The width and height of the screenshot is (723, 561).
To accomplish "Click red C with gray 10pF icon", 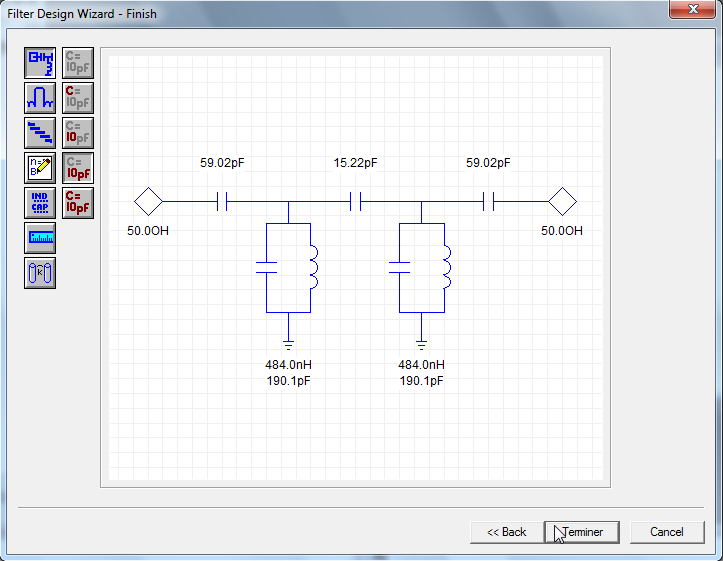I will [77, 98].
